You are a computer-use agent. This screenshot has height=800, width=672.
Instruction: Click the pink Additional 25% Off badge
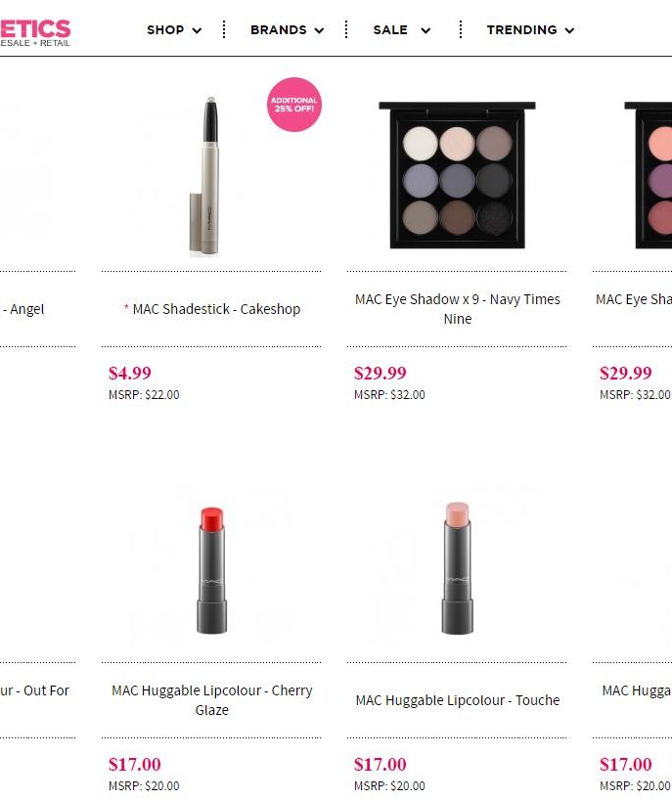pos(293,105)
